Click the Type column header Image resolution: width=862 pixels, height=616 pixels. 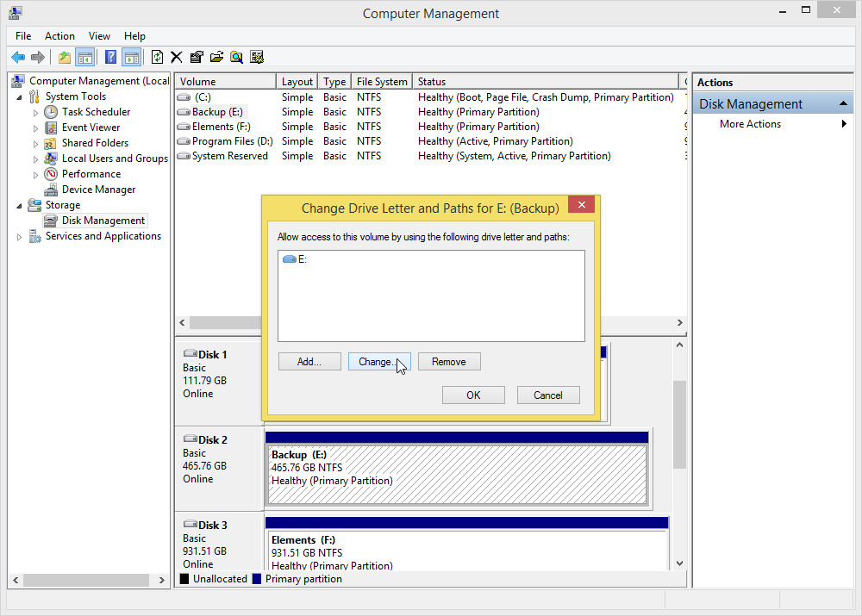pos(334,82)
